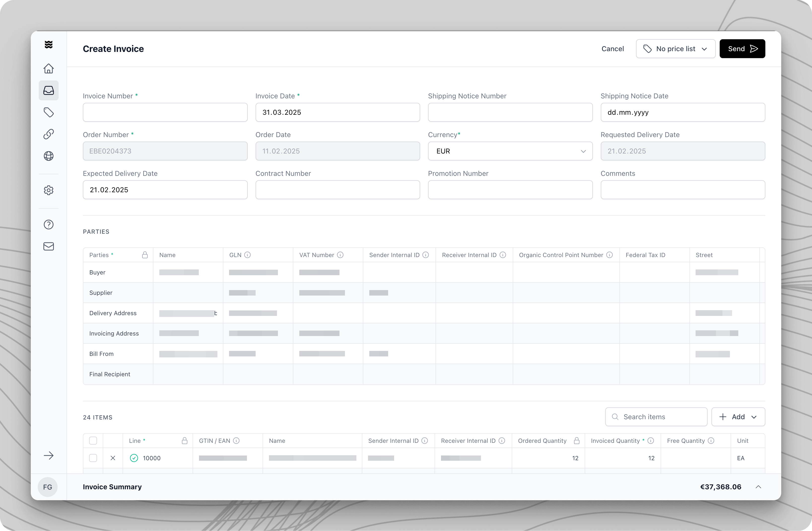Click the Shipping Notice Date field
This screenshot has height=531, width=812.
click(683, 112)
